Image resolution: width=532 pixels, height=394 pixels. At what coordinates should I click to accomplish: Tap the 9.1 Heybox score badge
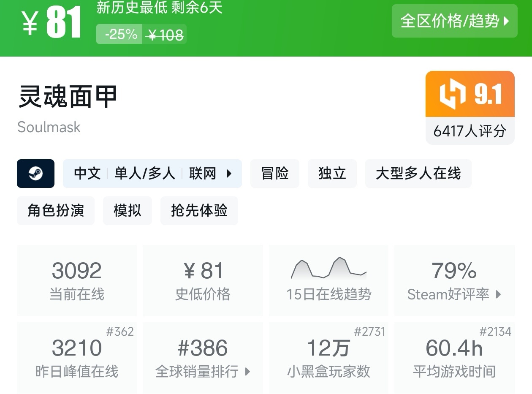[x=470, y=94]
